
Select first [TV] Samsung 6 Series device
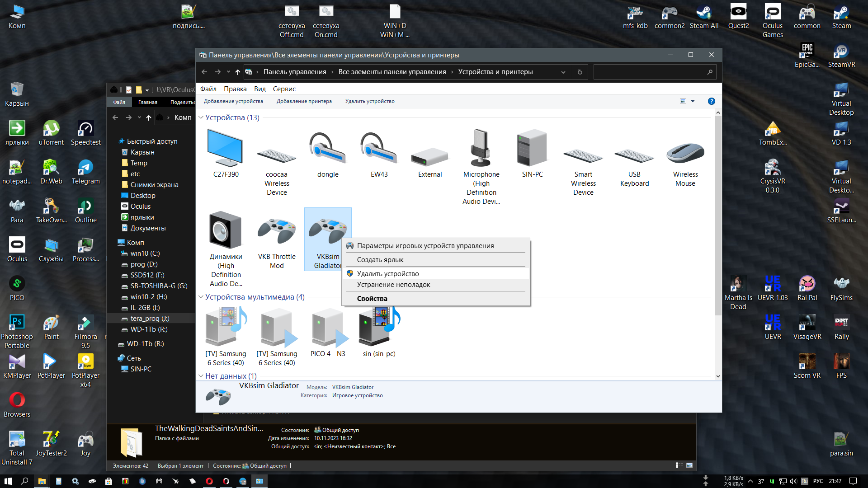226,337
